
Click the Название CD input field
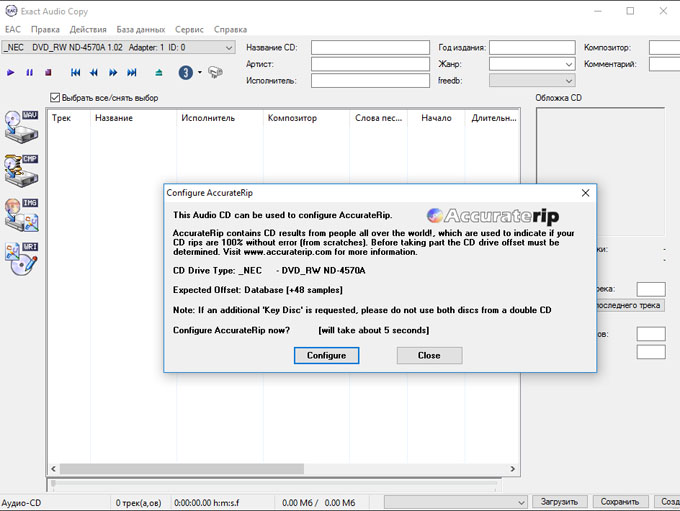click(x=369, y=47)
